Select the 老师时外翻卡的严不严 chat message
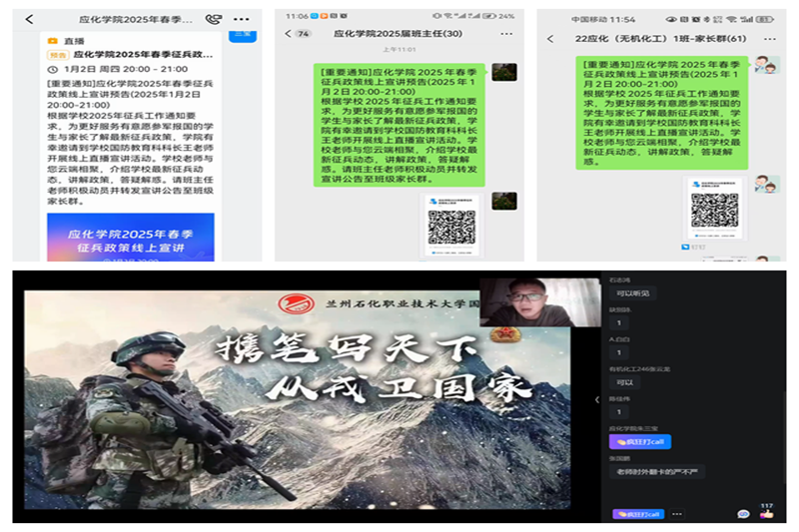Screen dimensions: 799x532 point(660,470)
